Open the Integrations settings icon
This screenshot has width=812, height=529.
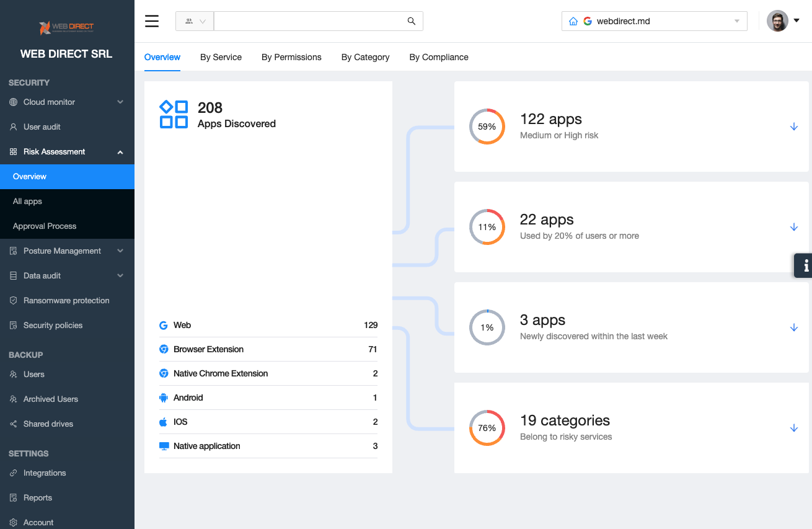pyautogui.click(x=14, y=473)
